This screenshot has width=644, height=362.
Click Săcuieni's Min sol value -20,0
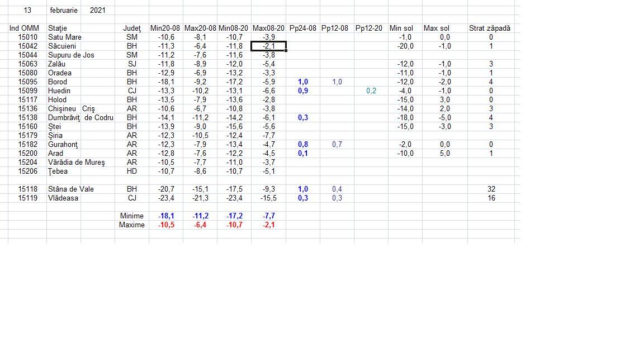(x=405, y=46)
